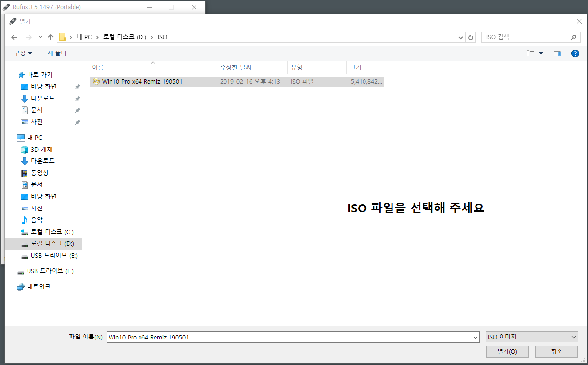
Task: Change the view layout icon
Action: 530,53
